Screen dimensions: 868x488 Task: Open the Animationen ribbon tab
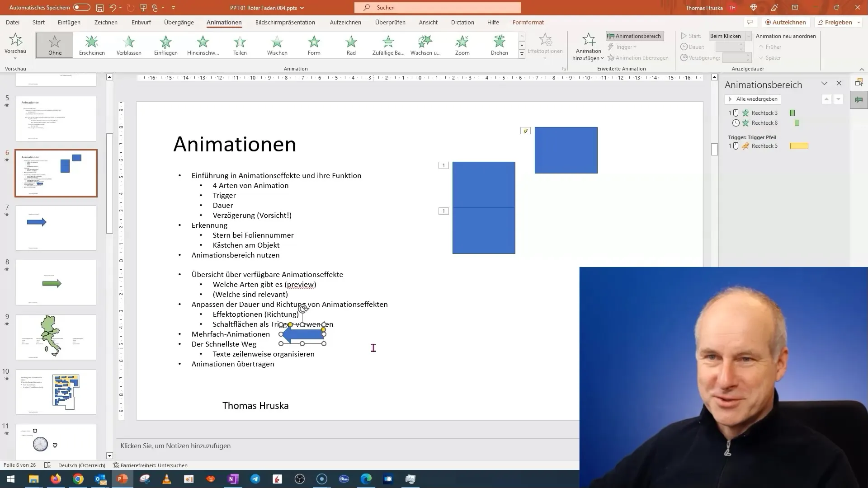(224, 22)
